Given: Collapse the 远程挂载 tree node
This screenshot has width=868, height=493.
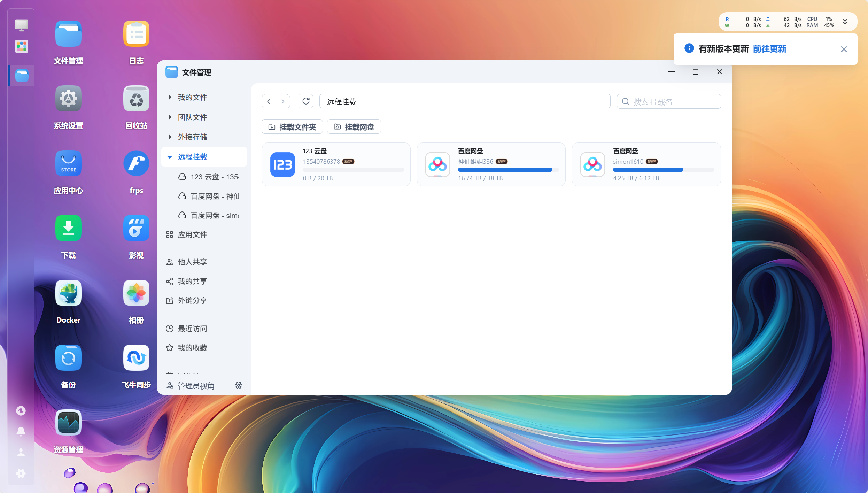Looking at the screenshot, I should pyautogui.click(x=170, y=157).
